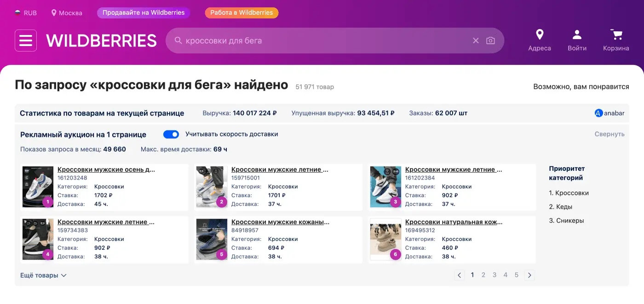This screenshot has height=304, width=644.
Task: Open Кроссовки мужские осень product link
Action: pos(106,170)
